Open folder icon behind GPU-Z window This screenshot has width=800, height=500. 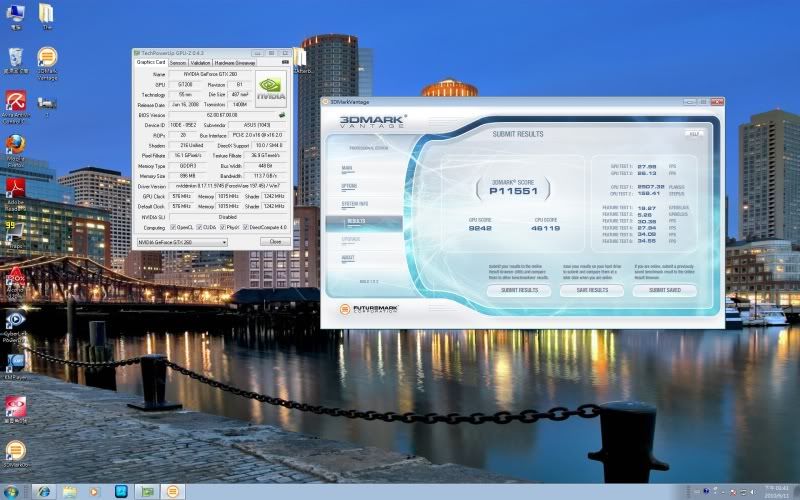(301, 60)
